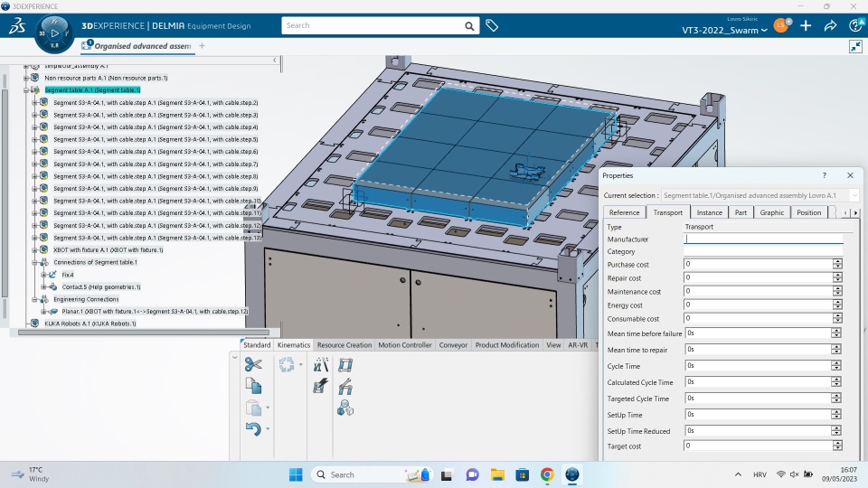This screenshot has height=488, width=868.
Task: Open the Position tab in Properties
Action: tap(808, 212)
